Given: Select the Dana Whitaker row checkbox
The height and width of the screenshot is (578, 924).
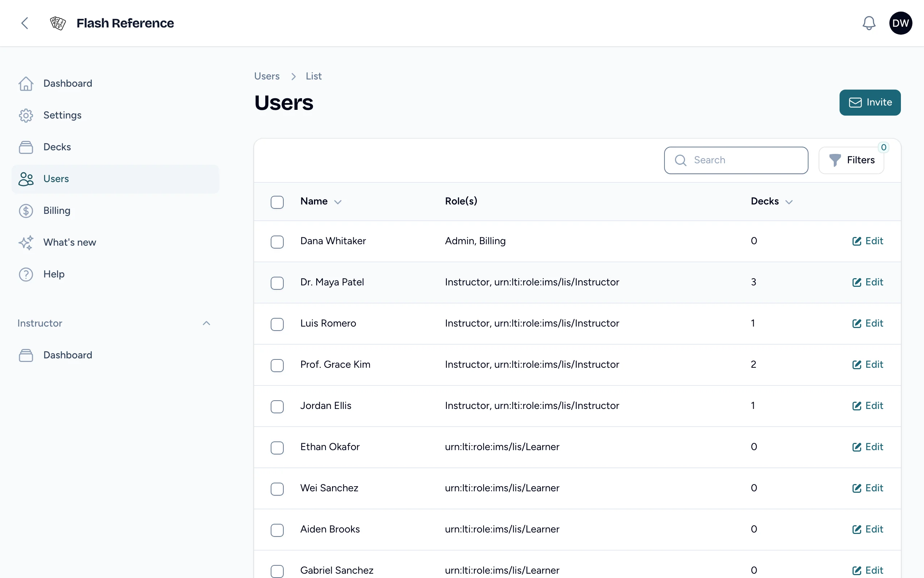Looking at the screenshot, I should 277,242.
